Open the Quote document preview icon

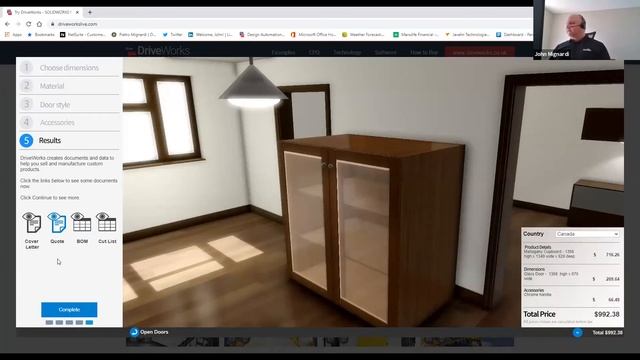57,222
